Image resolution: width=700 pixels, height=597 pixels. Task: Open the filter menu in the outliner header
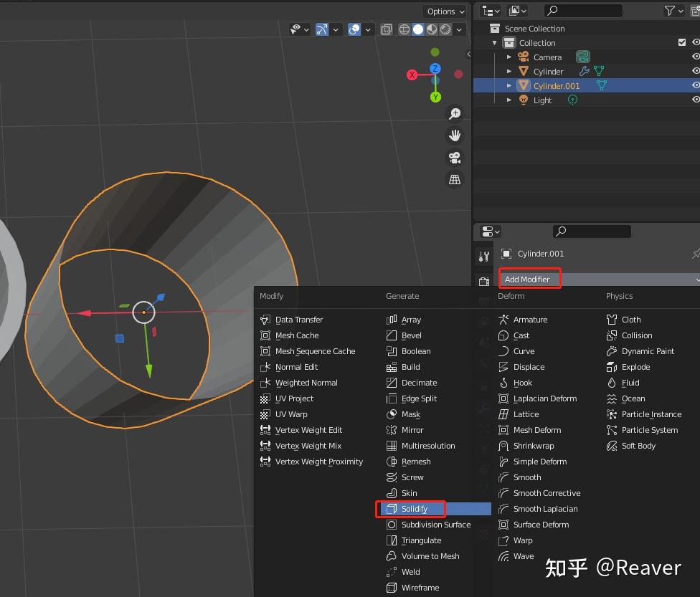click(x=670, y=11)
